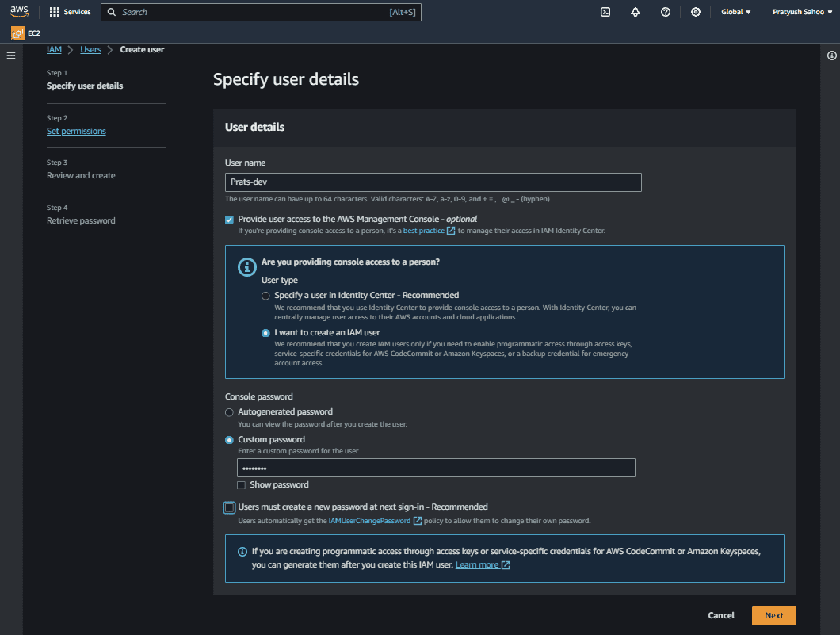Open the help question mark icon

pos(666,12)
